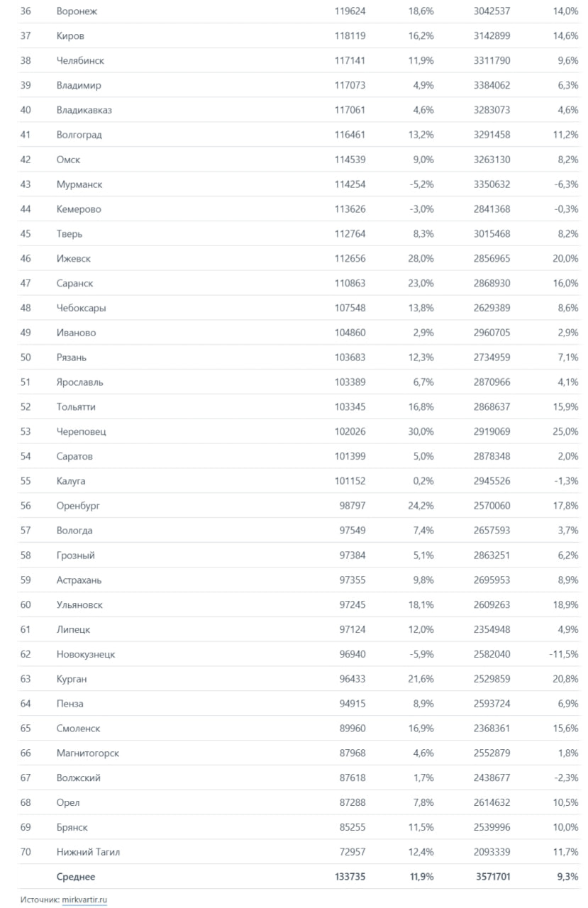588x908 pixels.
Task: Select value 2368361 in Смоленск row
Action: 492,729
